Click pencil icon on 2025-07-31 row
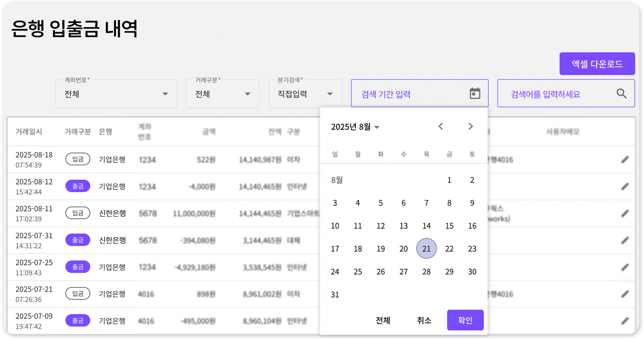Viewport: 644px width, 340px height. (625, 240)
